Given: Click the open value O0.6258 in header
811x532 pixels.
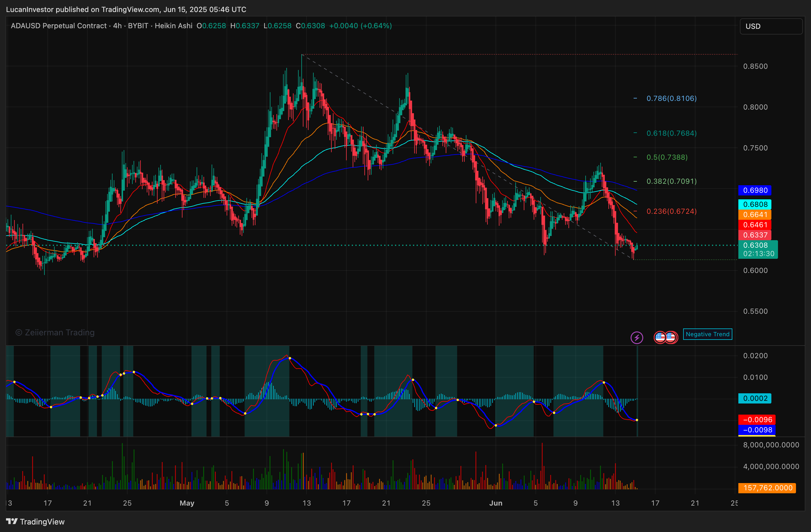Looking at the screenshot, I should click(211, 26).
